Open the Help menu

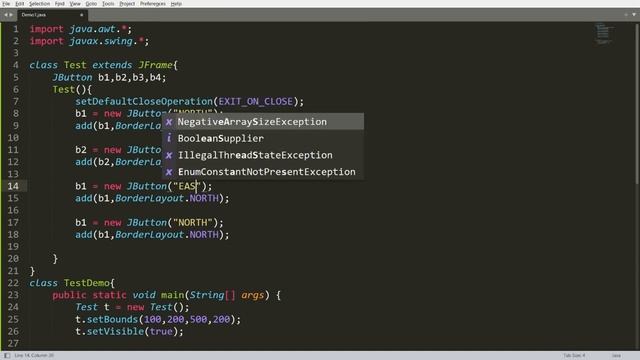coord(176,4)
